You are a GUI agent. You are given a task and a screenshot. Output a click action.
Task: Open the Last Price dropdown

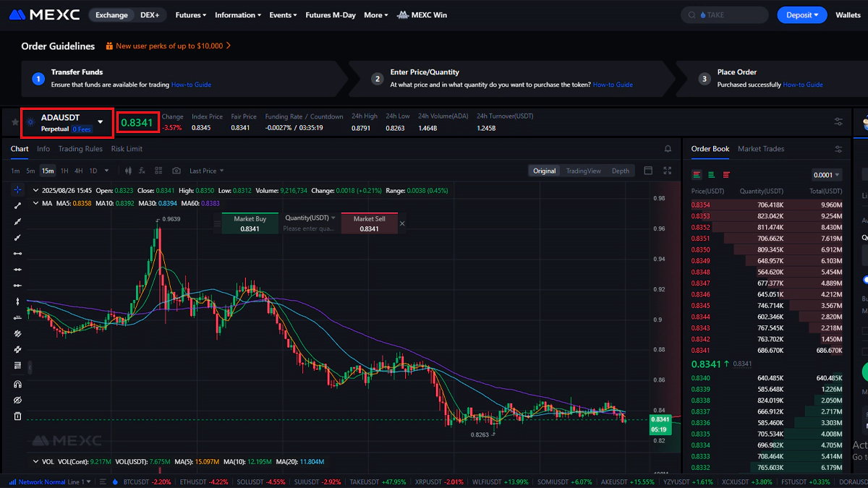[207, 171]
